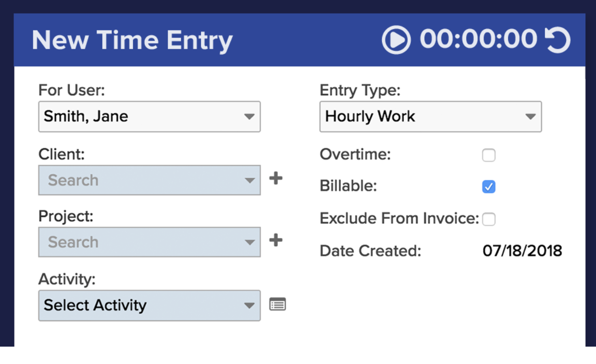
Task: Add a new project with the plus icon
Action: [276, 240]
